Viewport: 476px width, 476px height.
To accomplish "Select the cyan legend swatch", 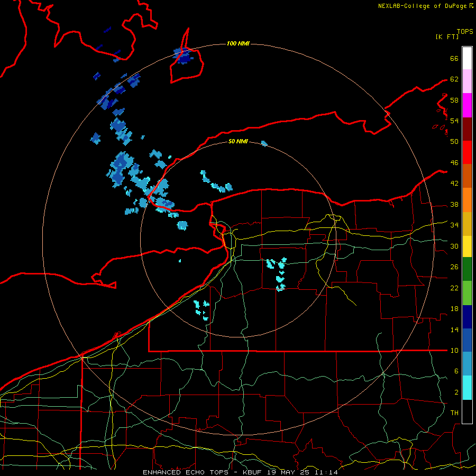I will 467,388.
